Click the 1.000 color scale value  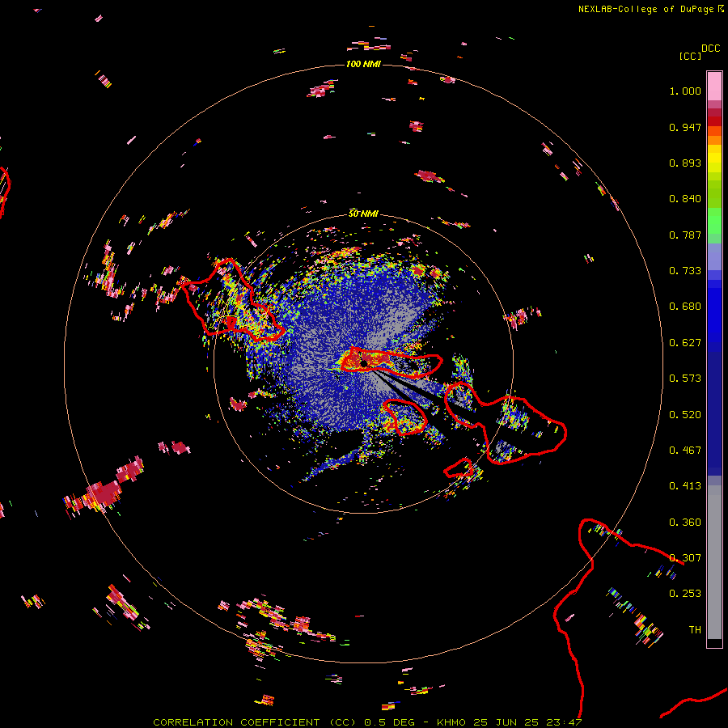pyautogui.click(x=685, y=91)
